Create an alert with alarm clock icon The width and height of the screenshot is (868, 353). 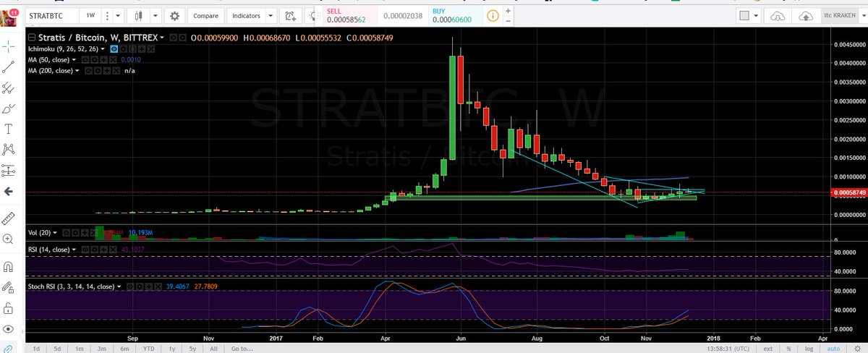coord(291,16)
